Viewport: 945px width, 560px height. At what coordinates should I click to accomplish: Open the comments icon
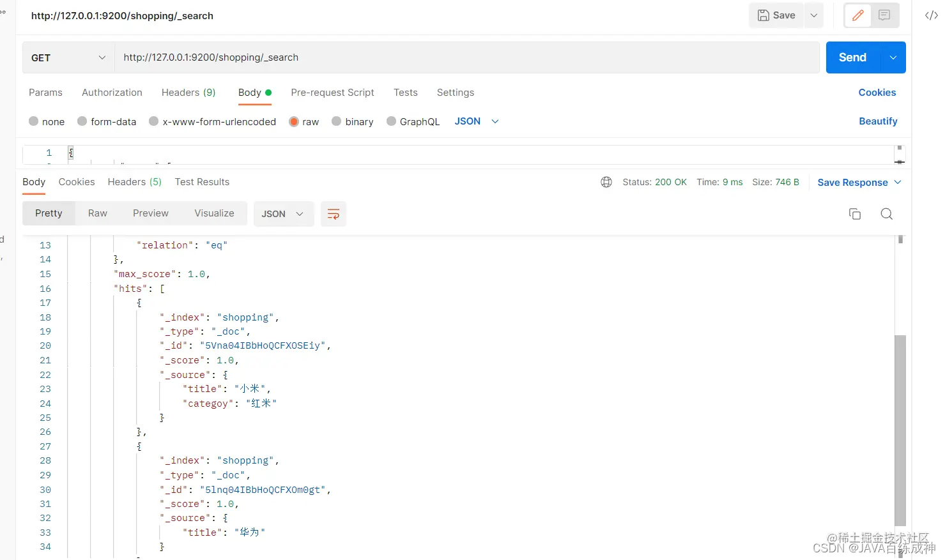click(884, 15)
